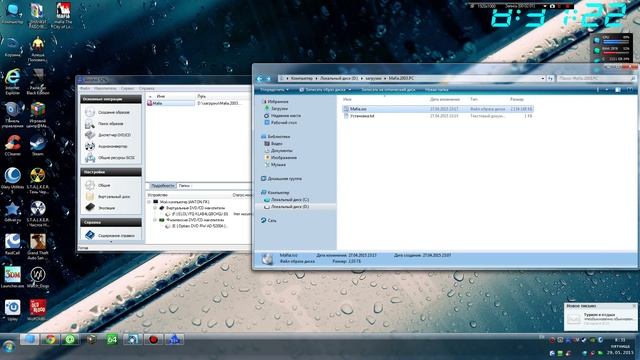Open Общие ресурсы iSCSI in Alcohol sidebar
The width and height of the screenshot is (640, 360).
(110, 158)
